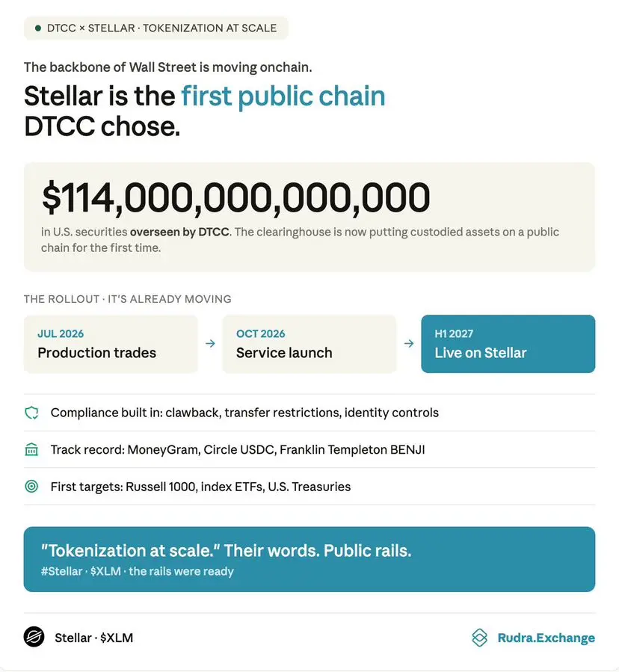Click the $114,000,000,000,000 figure
619x672 pixels.
tap(235, 197)
